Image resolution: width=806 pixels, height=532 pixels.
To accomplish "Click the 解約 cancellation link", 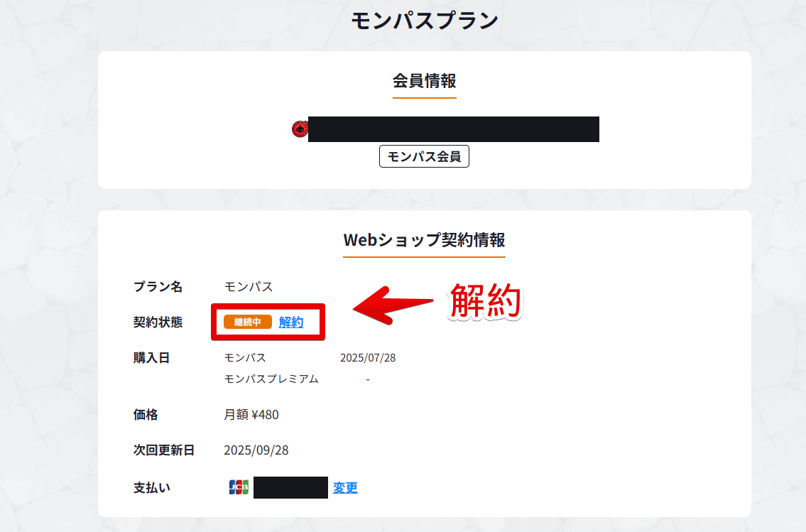I will click(291, 322).
